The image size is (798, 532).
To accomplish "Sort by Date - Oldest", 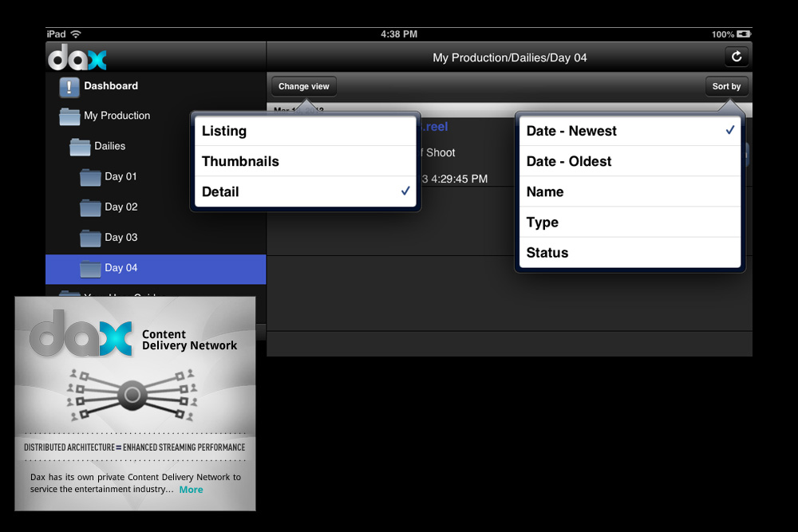I will click(630, 161).
